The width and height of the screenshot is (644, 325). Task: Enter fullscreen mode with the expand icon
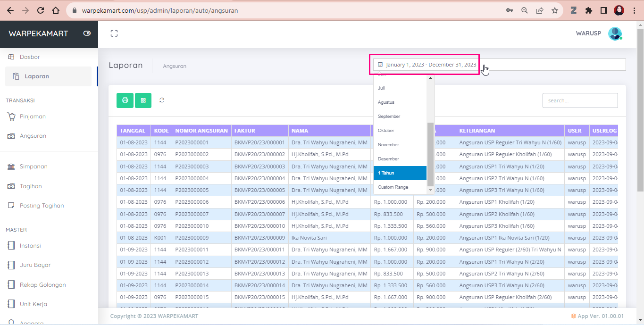pos(114,33)
